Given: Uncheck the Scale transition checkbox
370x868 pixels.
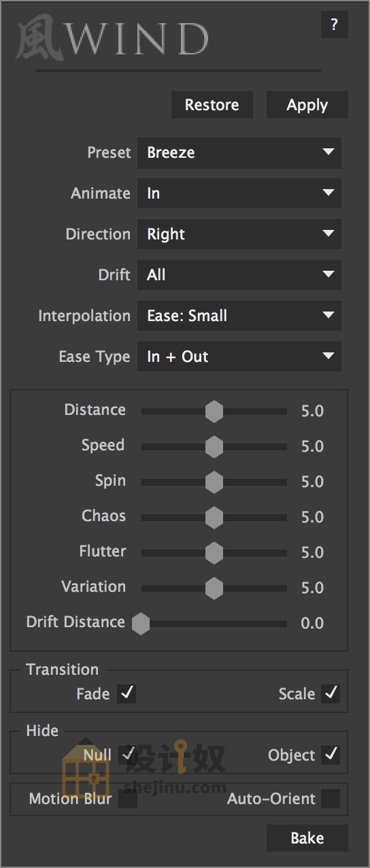Looking at the screenshot, I should coord(331,694).
